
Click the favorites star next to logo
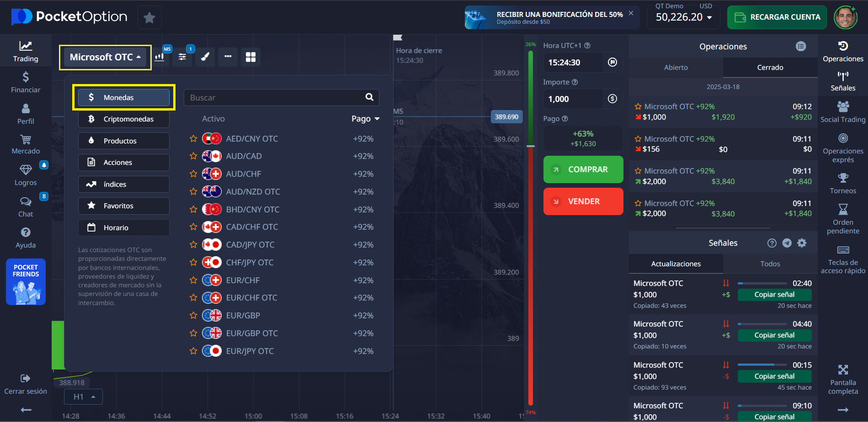click(x=149, y=17)
